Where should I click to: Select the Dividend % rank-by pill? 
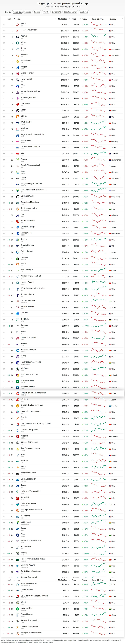click(x=57, y=12)
